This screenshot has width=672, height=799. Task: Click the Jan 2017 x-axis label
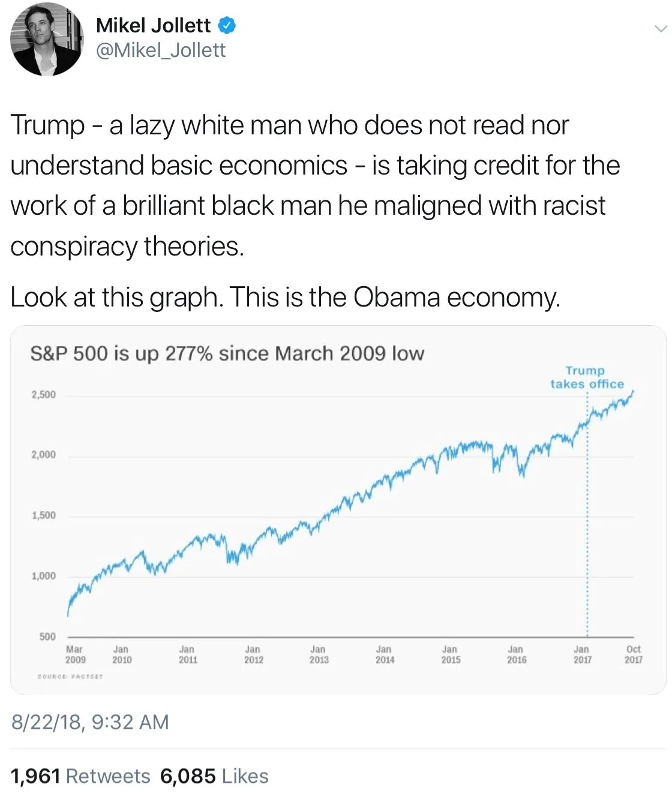pyautogui.click(x=582, y=654)
